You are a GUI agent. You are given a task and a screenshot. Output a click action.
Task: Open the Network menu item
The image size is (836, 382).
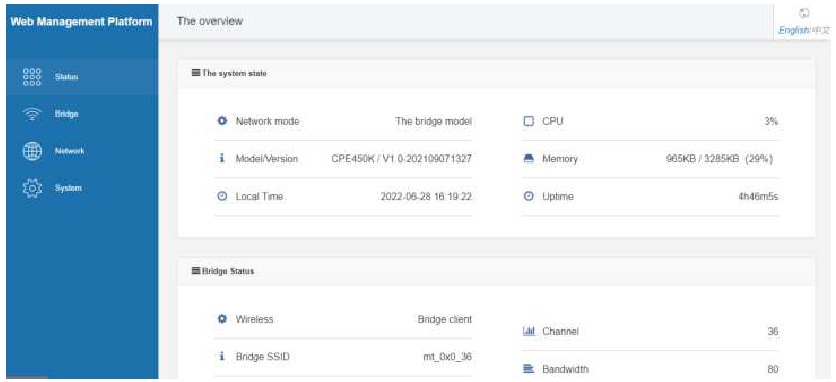pos(82,151)
